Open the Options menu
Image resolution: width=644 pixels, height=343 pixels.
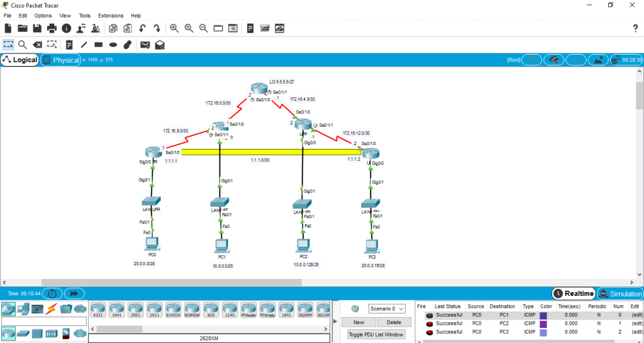tap(43, 16)
